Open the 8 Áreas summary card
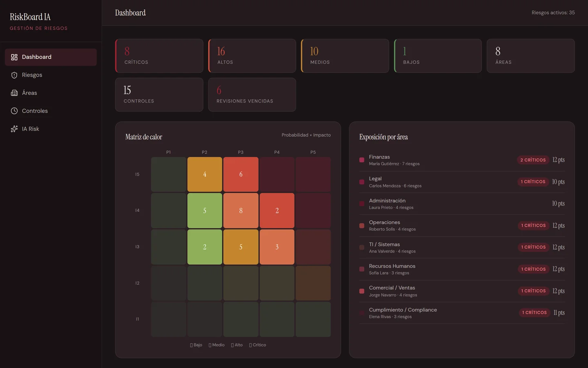 [531, 56]
